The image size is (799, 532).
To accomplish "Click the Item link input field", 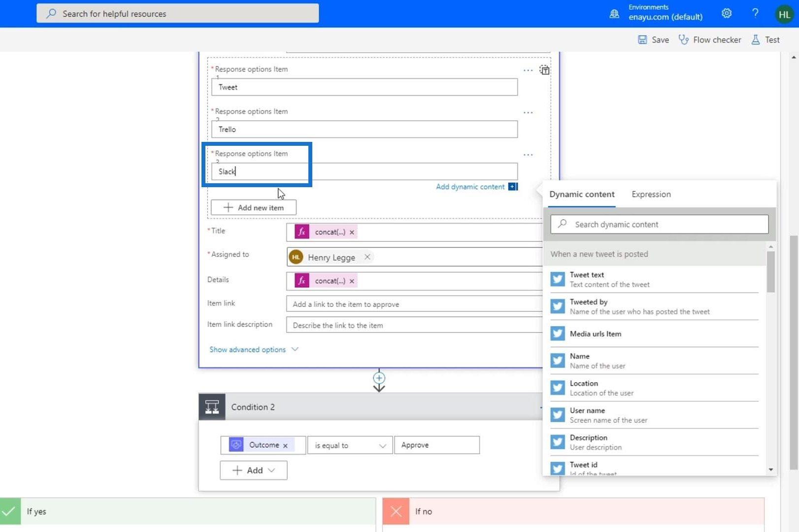I will tap(414, 304).
